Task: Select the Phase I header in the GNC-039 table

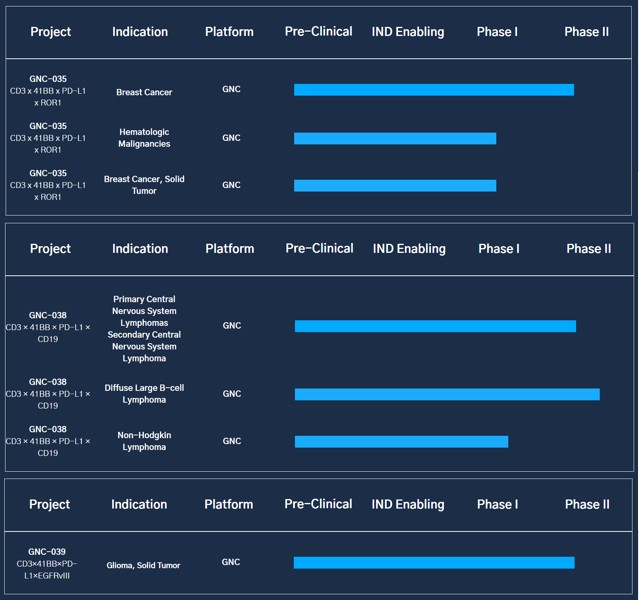Action: [497, 505]
